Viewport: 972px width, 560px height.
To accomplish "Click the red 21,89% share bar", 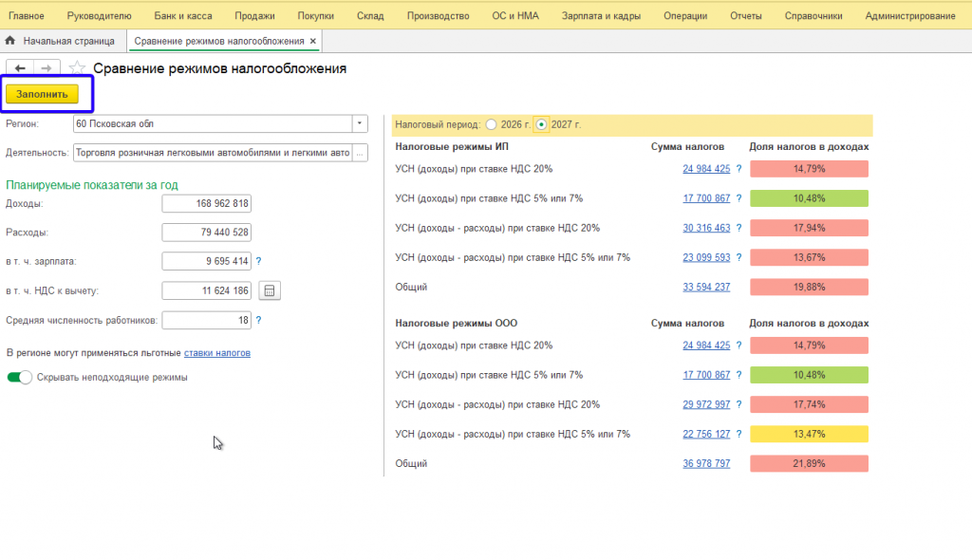I will (809, 463).
